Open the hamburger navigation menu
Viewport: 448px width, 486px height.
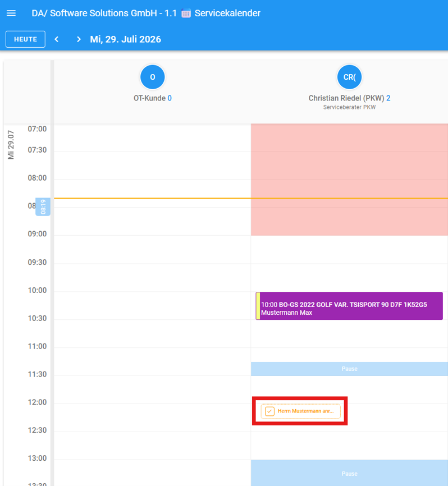point(11,13)
